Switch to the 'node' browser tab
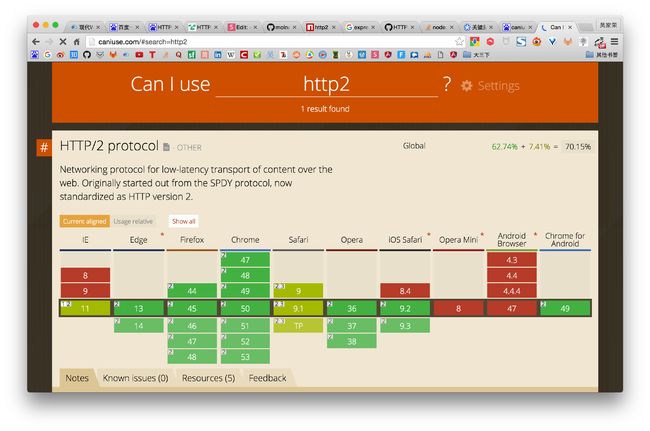The height and width of the screenshot is (431, 650). (439, 27)
